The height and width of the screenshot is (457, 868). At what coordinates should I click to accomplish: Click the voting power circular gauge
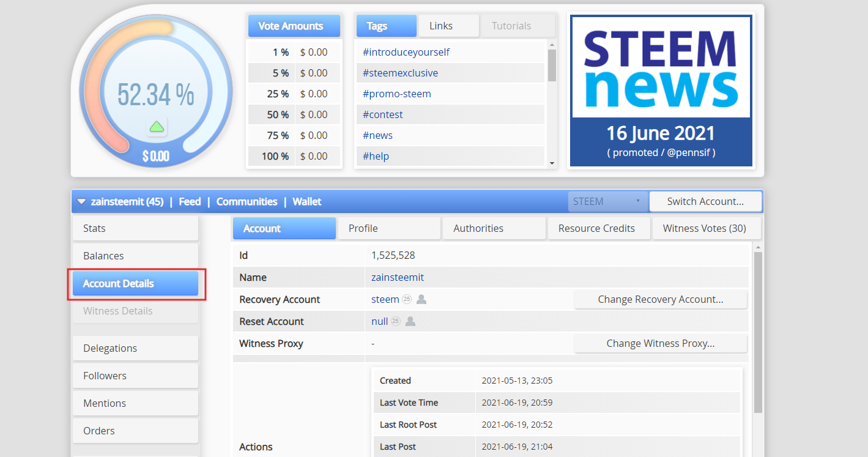tap(156, 92)
